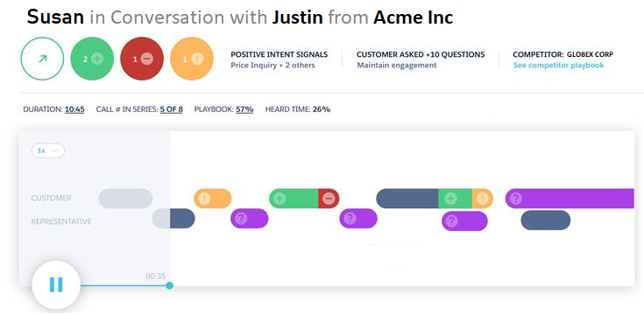Select the green positive signals circle
Viewport: 644px width, 315px height.
[x=92, y=59]
